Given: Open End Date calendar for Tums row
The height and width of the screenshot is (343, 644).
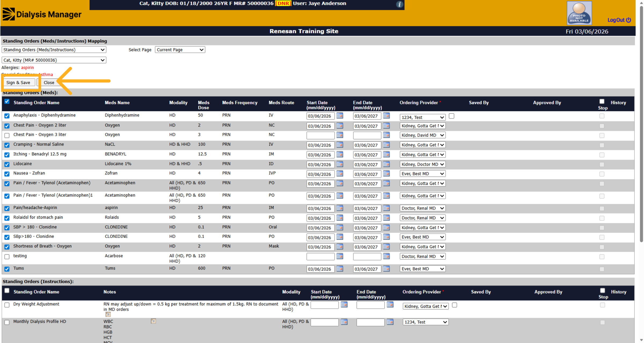Looking at the screenshot, I should point(386,269).
